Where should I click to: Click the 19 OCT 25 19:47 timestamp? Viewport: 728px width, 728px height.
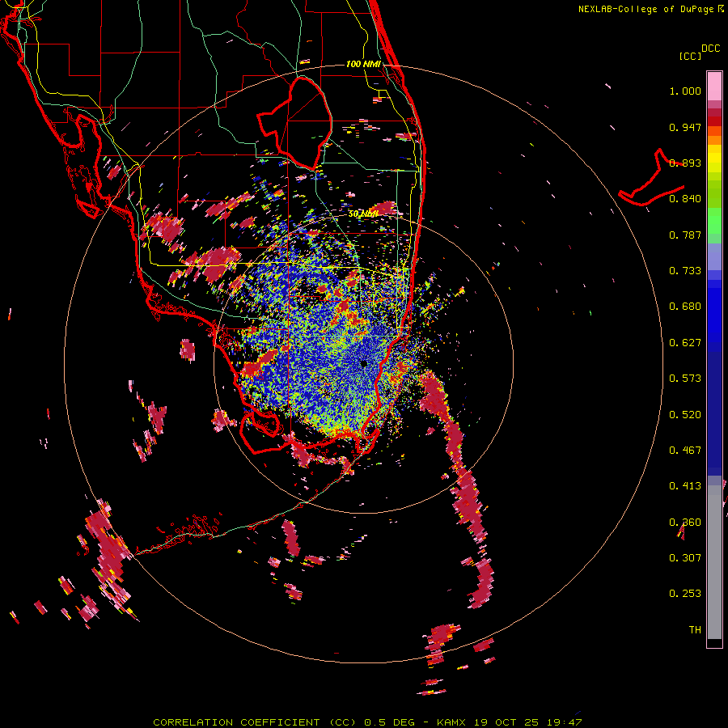click(528, 722)
